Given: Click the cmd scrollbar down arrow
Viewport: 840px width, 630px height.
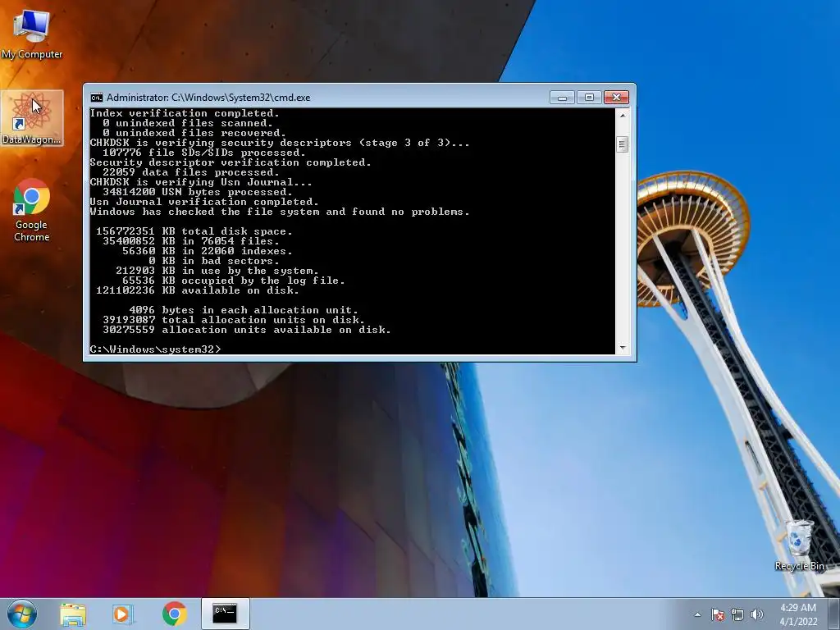Looking at the screenshot, I should pos(622,348).
